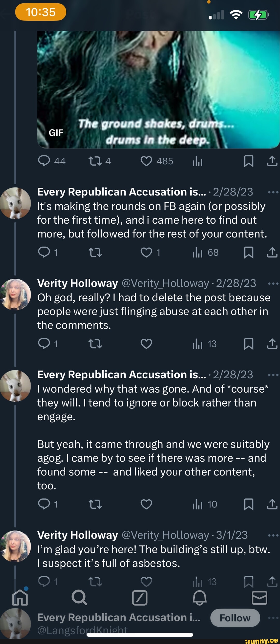Like the 'making the rounds on FB' reply
This screenshot has height=644, width=280.
click(x=146, y=253)
